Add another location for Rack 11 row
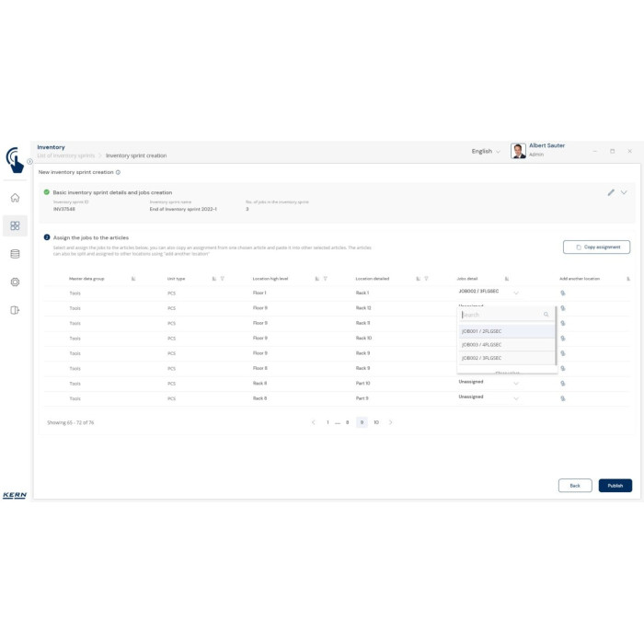This screenshot has height=644, width=644. click(563, 323)
